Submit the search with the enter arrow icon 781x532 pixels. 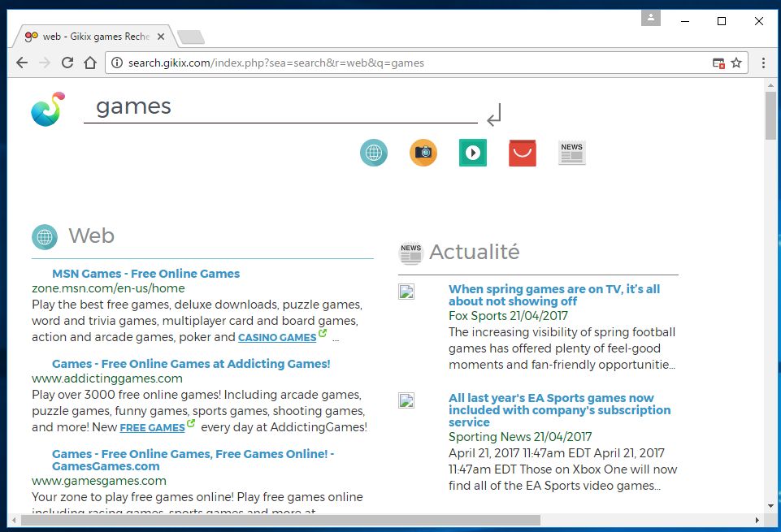(494, 115)
